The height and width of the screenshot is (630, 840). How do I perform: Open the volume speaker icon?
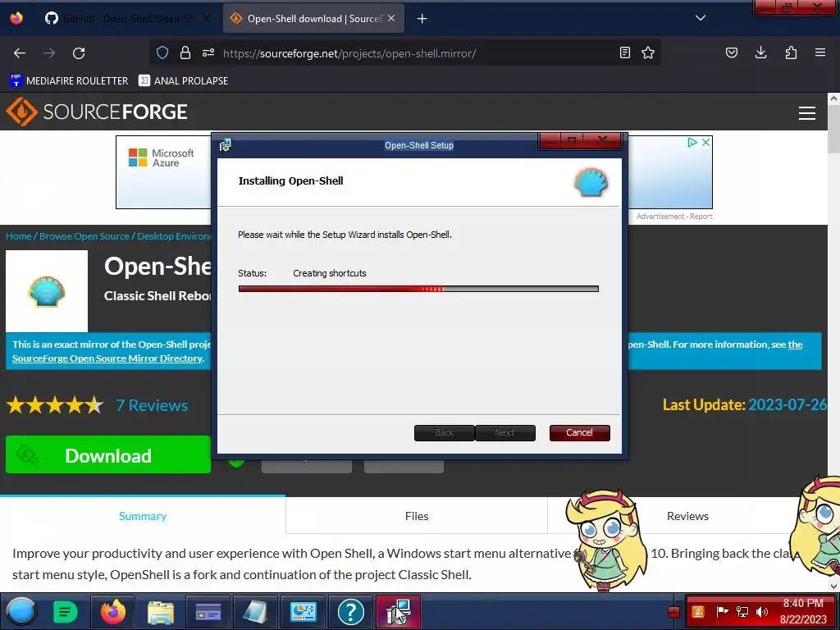762,611
